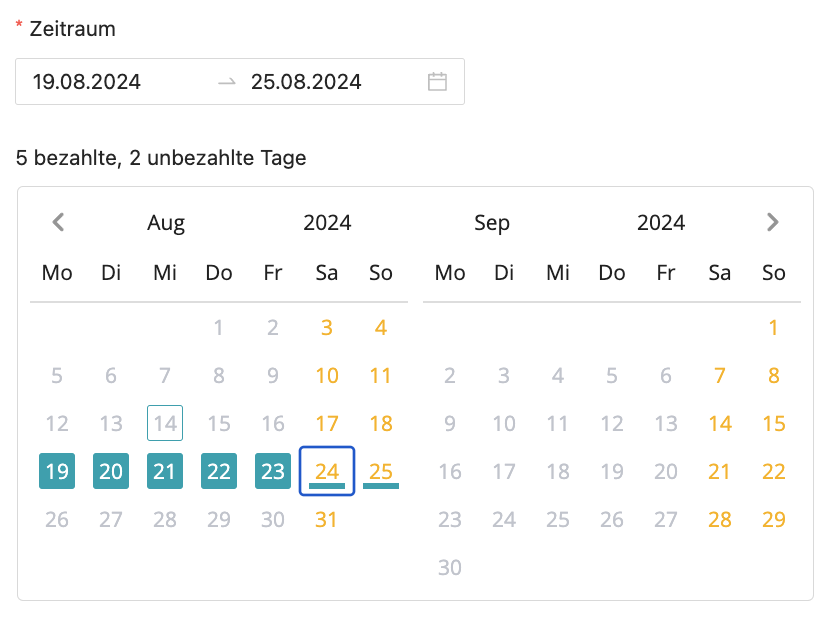Pick Sunday August 25
Screen dimensions: 835x637
click(381, 471)
